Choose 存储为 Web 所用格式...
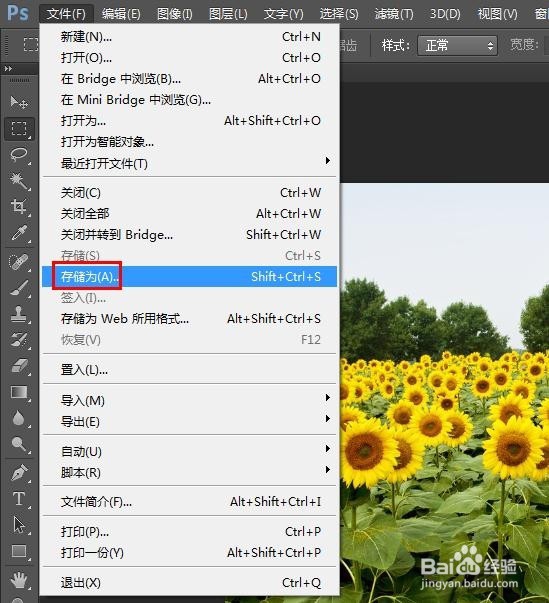The image size is (549, 603). [189, 319]
